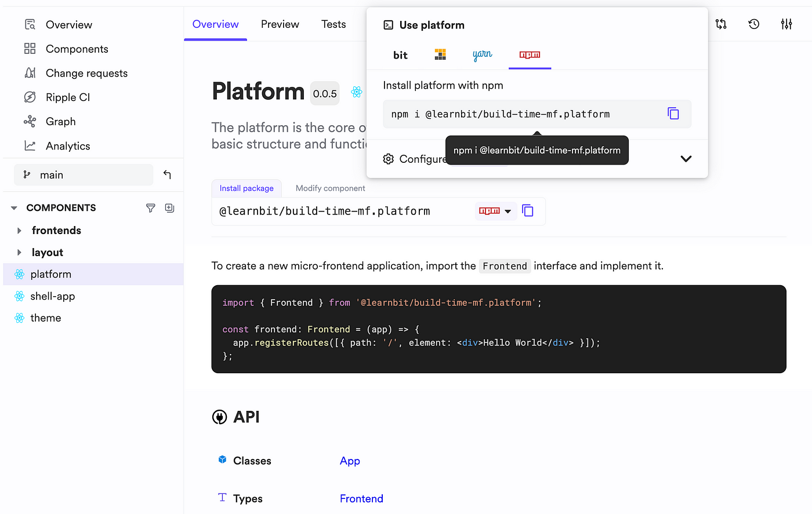Open Components in the sidebar
This screenshot has width=812, height=514.
(66, 49)
